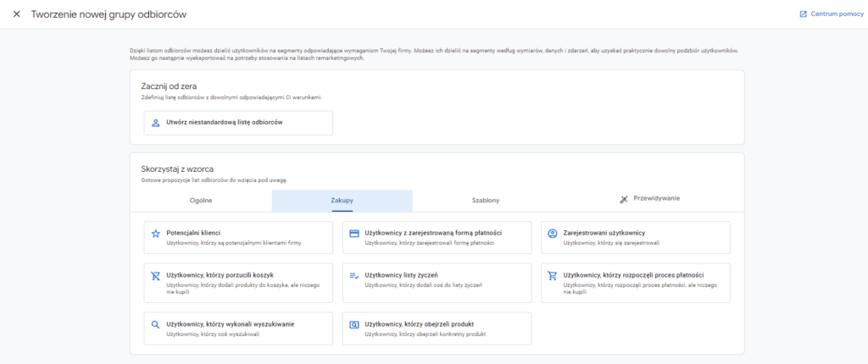Click the shopping cart icon for checkout starters

[552, 275]
